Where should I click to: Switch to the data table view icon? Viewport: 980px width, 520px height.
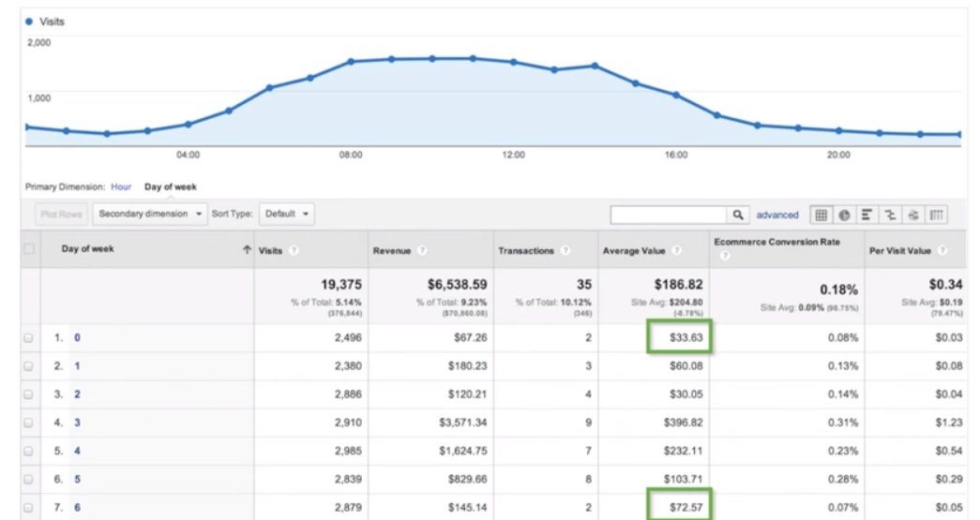(822, 215)
